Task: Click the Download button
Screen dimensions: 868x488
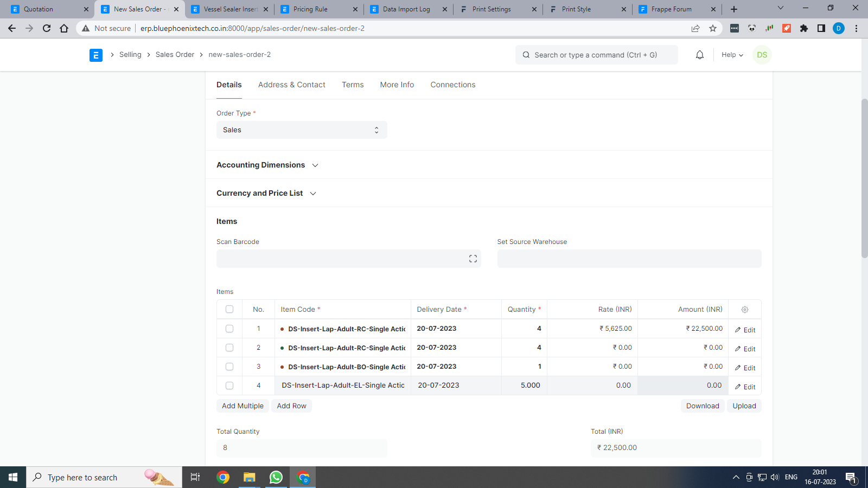Action: pyautogui.click(x=703, y=406)
